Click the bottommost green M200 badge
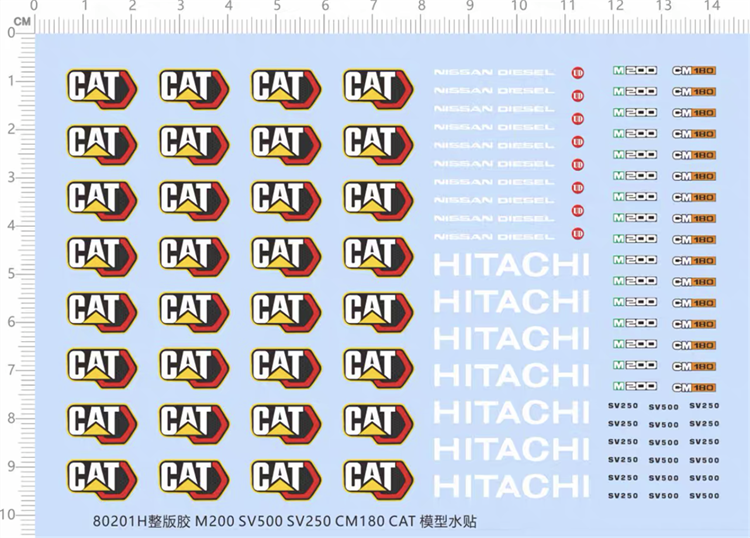The width and height of the screenshot is (750, 538). pos(634,386)
